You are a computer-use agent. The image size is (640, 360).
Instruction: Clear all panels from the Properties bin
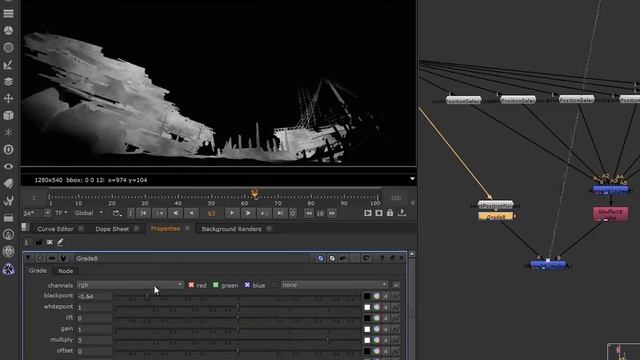[49, 242]
